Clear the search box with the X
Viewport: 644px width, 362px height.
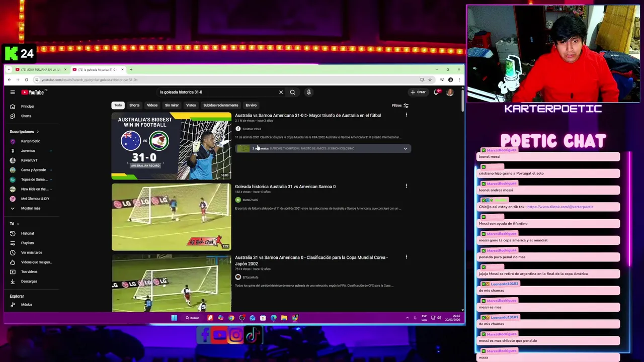pyautogui.click(x=281, y=92)
